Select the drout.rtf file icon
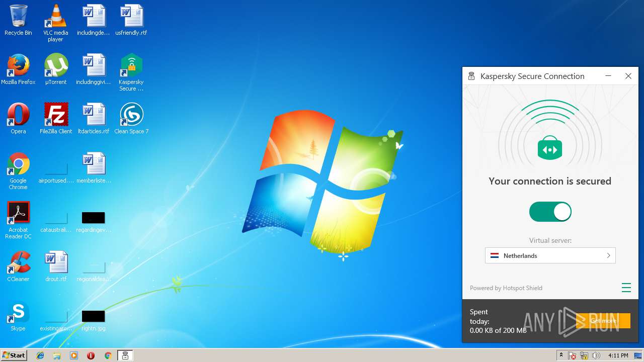The height and width of the screenshot is (362, 644). 56,266
